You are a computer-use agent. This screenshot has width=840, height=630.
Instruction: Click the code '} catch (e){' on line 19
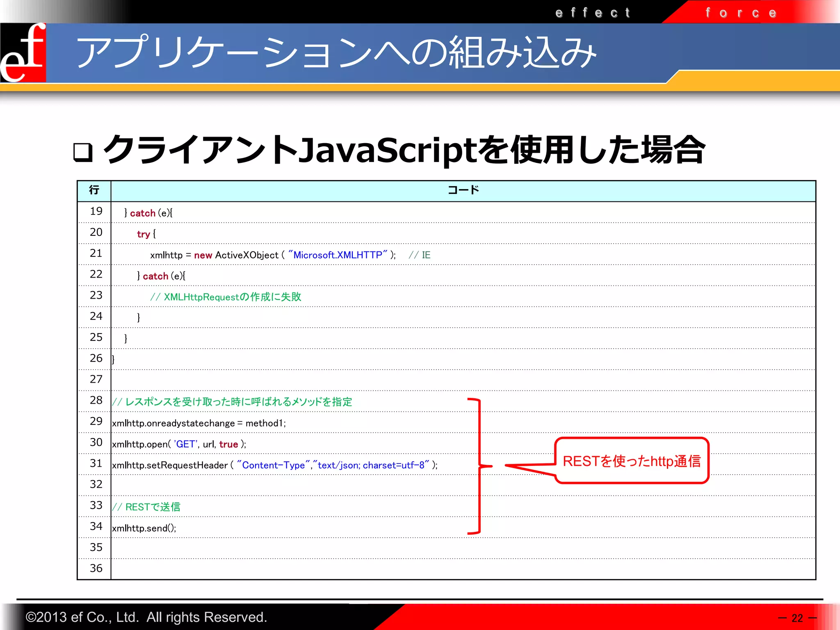pyautogui.click(x=148, y=213)
